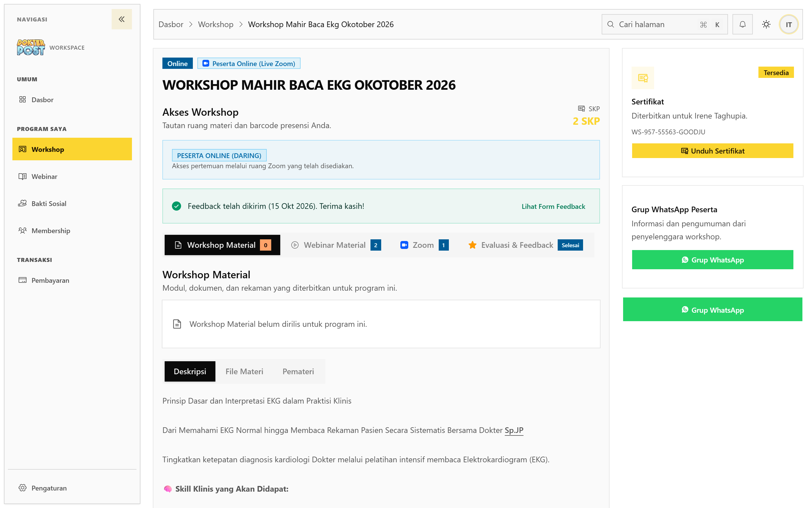
Task: Click Dasbor breadcrumb link
Action: pos(171,24)
